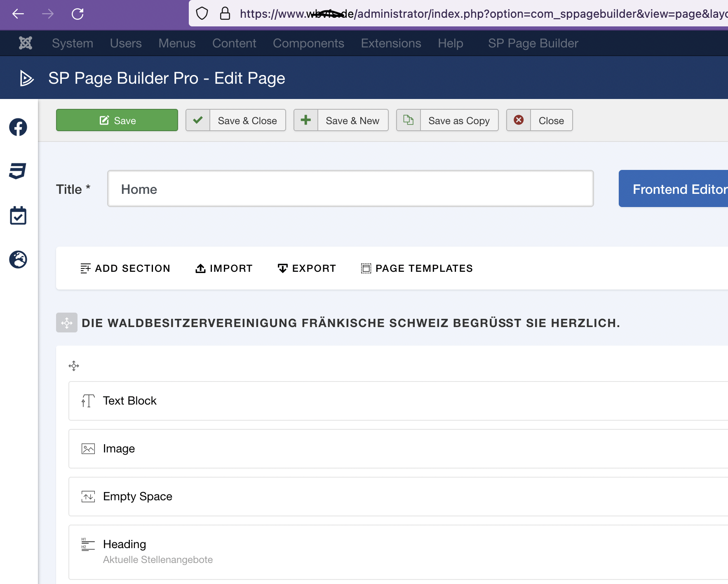Open the CSS3 icon in sidebar
Image resolution: width=728 pixels, height=584 pixels.
click(x=18, y=171)
